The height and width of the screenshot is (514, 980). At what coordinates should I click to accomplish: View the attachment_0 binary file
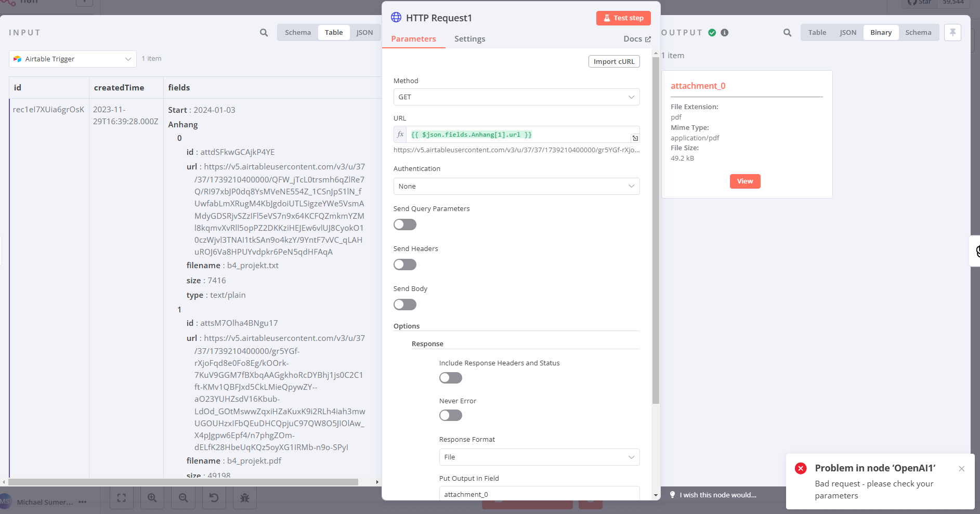click(745, 181)
